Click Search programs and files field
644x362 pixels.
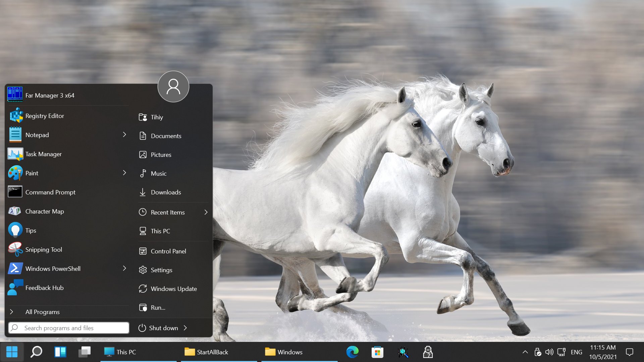68,327
